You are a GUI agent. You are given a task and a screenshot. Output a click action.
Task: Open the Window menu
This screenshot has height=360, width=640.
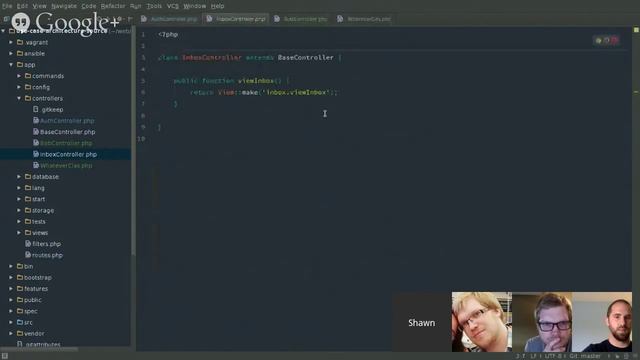coord(194,6)
